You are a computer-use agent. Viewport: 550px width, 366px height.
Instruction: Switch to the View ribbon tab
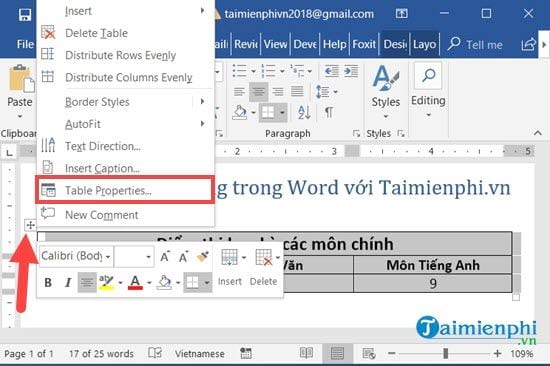(275, 44)
